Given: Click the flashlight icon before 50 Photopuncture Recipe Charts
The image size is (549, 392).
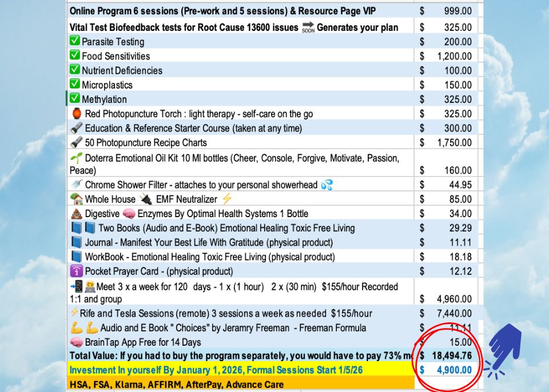Looking at the screenshot, I should pos(76,142).
